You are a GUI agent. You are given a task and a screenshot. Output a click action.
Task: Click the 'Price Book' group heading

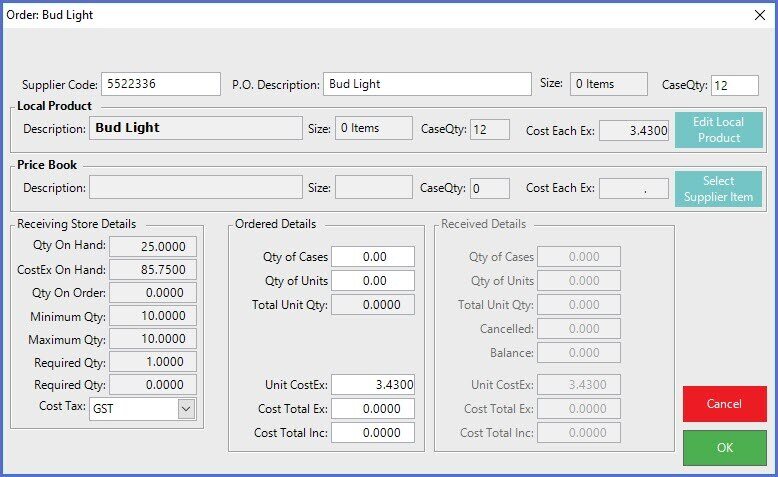pos(47,165)
